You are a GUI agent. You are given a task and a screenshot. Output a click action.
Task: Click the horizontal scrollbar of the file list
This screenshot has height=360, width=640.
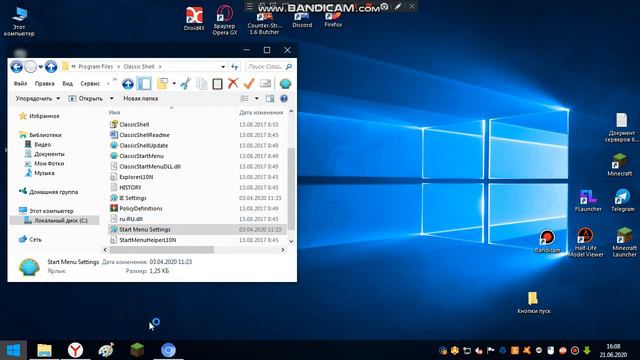(162, 249)
